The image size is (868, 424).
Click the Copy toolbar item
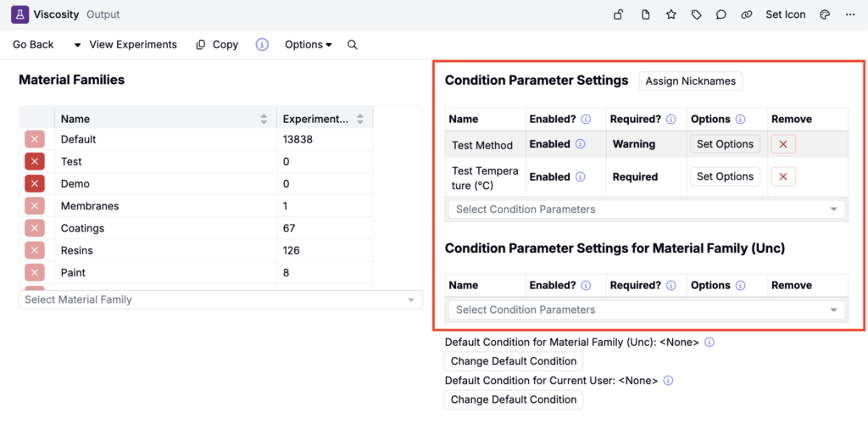[217, 45]
